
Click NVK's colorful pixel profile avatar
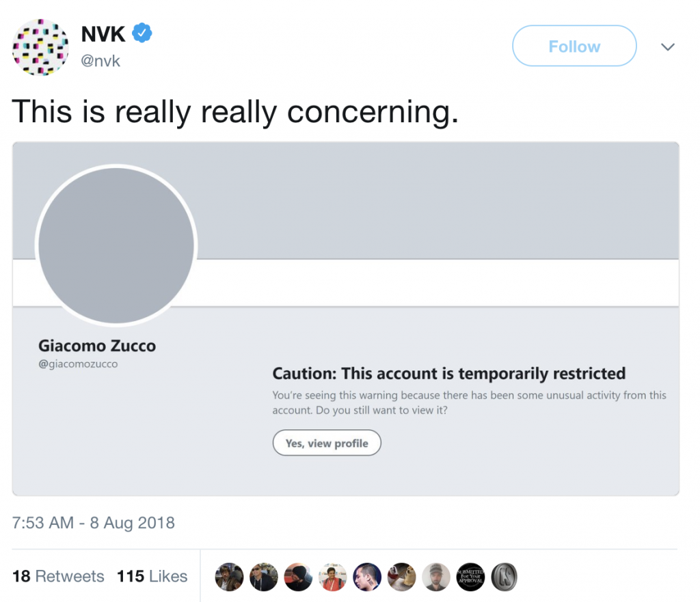pyautogui.click(x=40, y=46)
